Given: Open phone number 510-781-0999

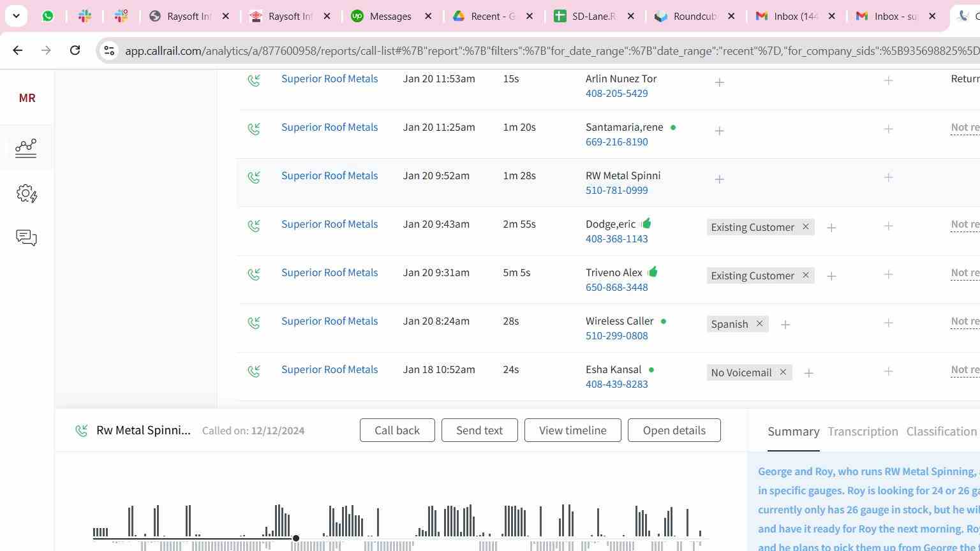Looking at the screenshot, I should click(x=616, y=191).
